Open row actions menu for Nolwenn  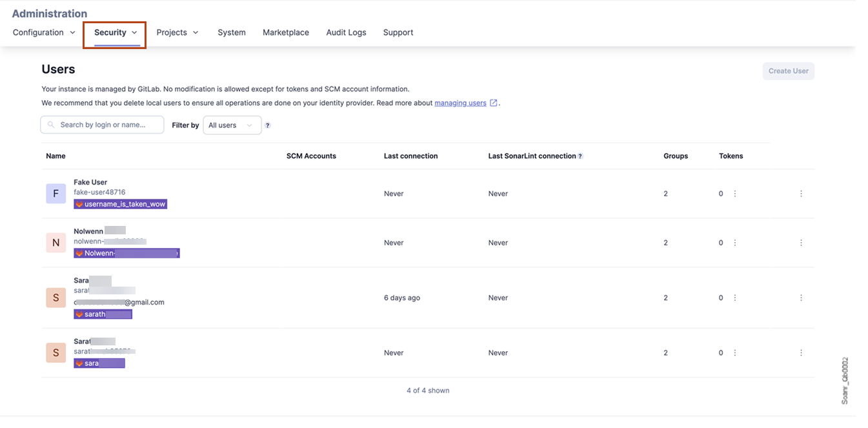[801, 243]
